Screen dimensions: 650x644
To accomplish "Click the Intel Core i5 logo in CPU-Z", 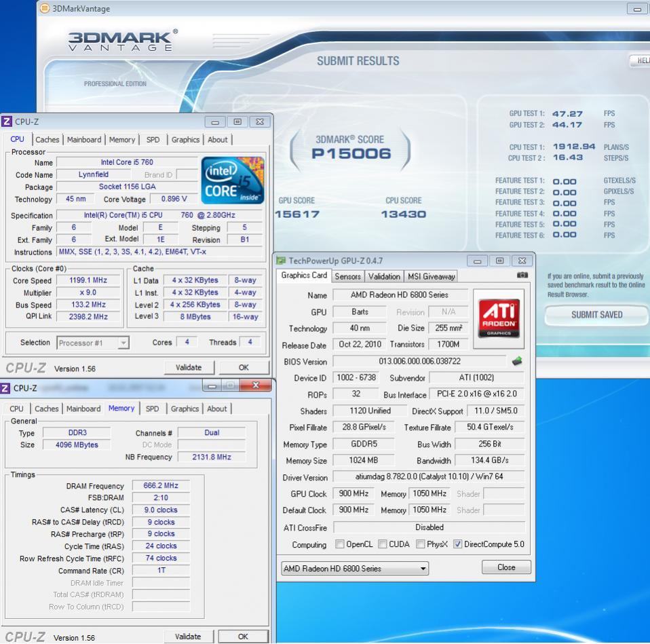I will (233, 180).
